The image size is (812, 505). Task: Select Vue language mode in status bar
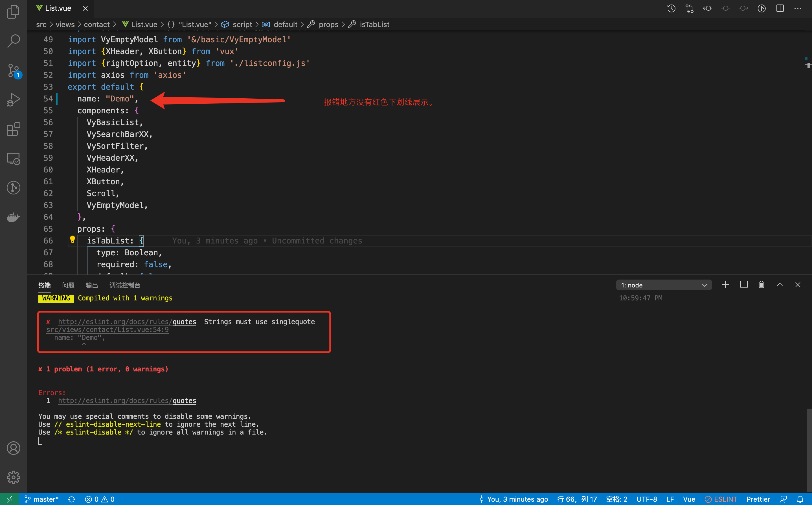[689, 499]
